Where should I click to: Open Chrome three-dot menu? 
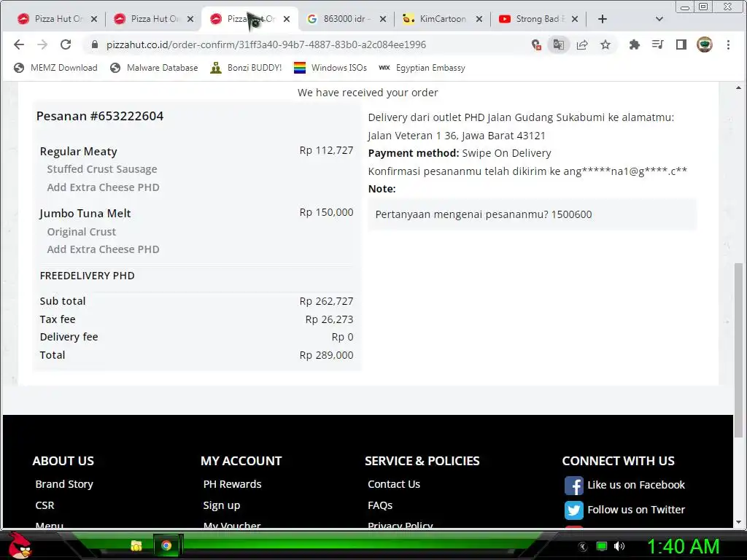pos(728,44)
